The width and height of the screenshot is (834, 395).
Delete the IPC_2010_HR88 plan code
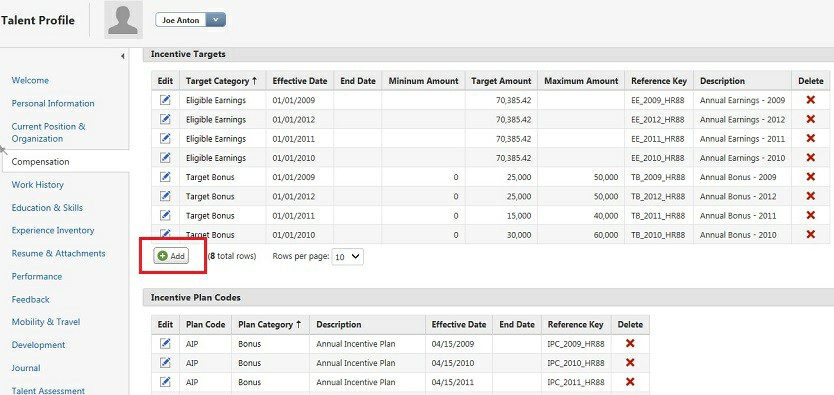coord(630,363)
